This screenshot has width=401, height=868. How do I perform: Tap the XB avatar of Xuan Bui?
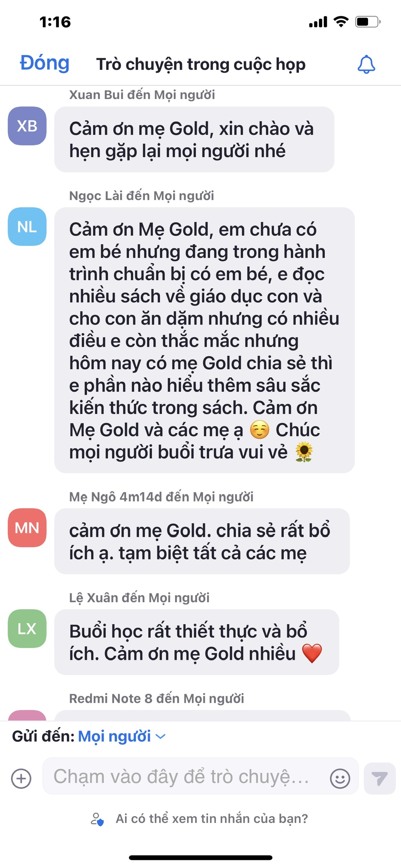pos(27,126)
